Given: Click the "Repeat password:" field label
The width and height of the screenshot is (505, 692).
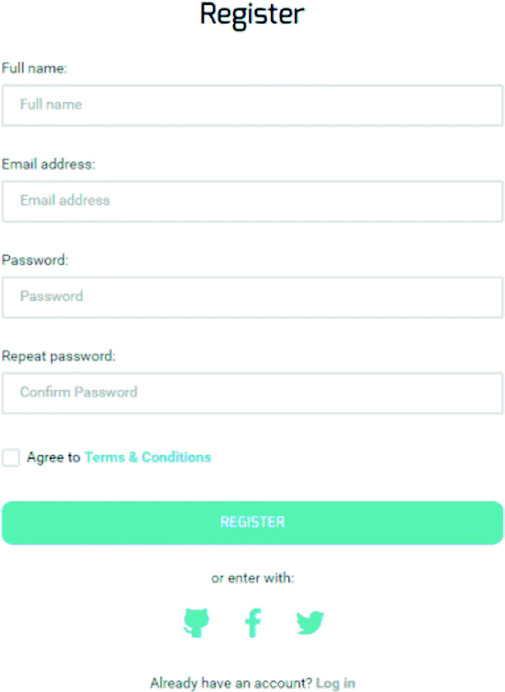Looking at the screenshot, I should pyautogui.click(x=59, y=356).
